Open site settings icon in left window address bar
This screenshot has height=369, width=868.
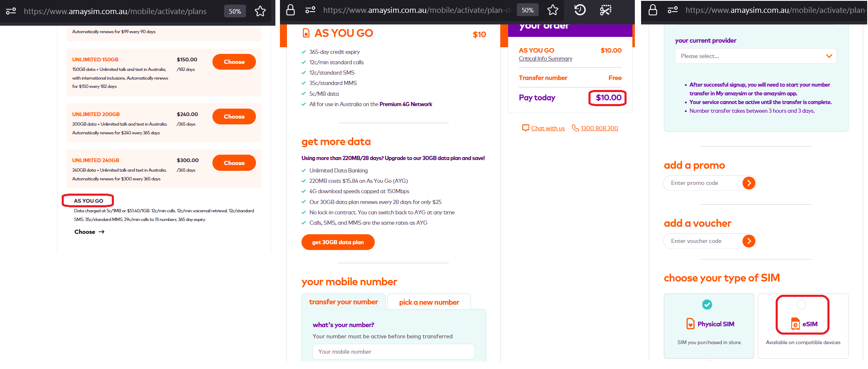tap(11, 11)
